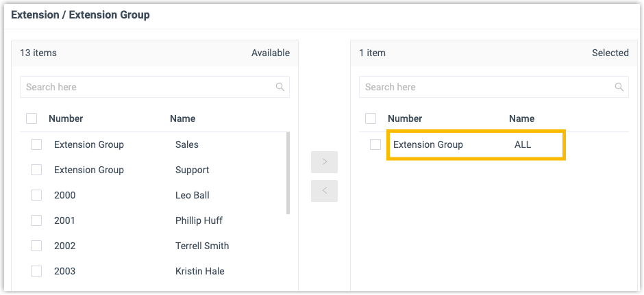This screenshot has height=295, width=644.
Task: Tick the checkbox for extension 2000
Action: (x=36, y=195)
